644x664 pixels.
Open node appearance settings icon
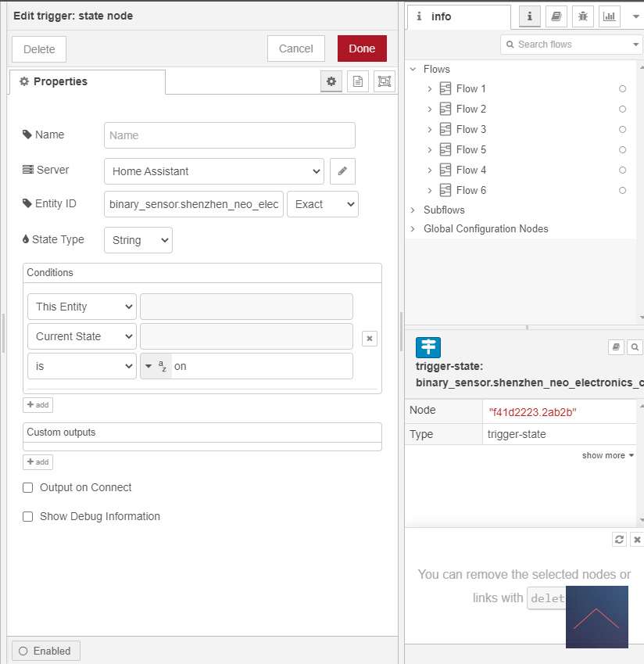[x=384, y=81]
